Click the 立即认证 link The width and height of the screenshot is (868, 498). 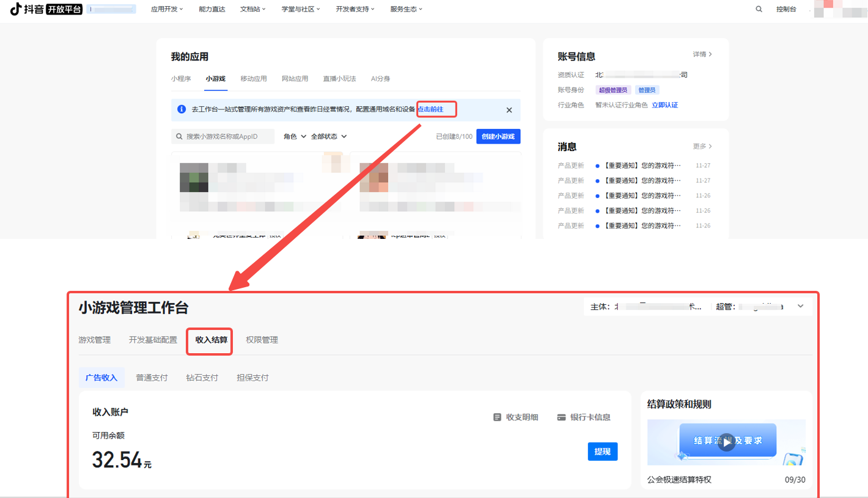point(664,105)
